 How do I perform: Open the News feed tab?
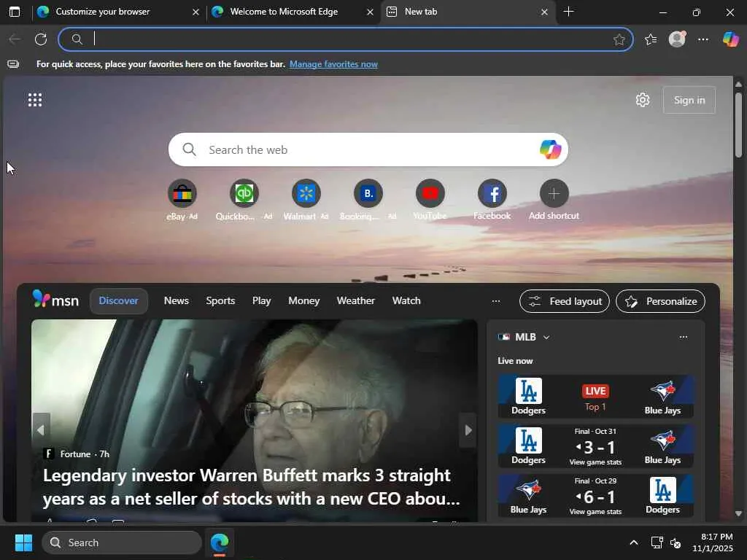(177, 301)
